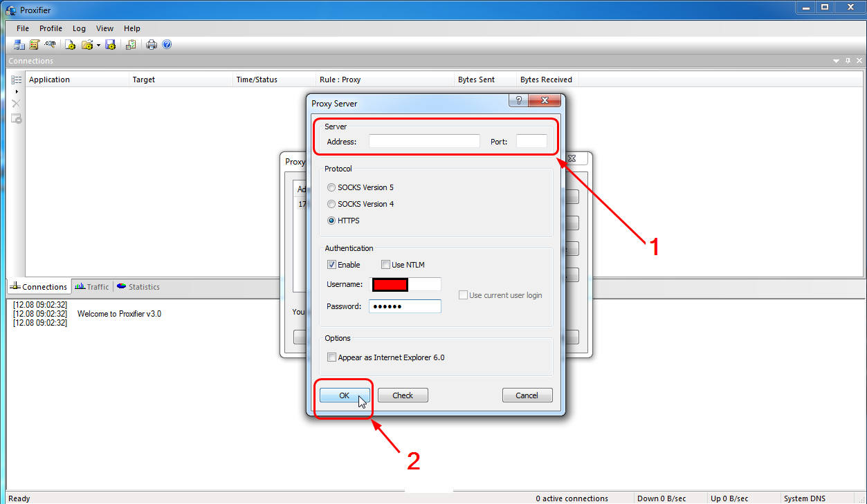Sort by Bytes Received column header
This screenshot has height=504, width=867.
tap(548, 80)
